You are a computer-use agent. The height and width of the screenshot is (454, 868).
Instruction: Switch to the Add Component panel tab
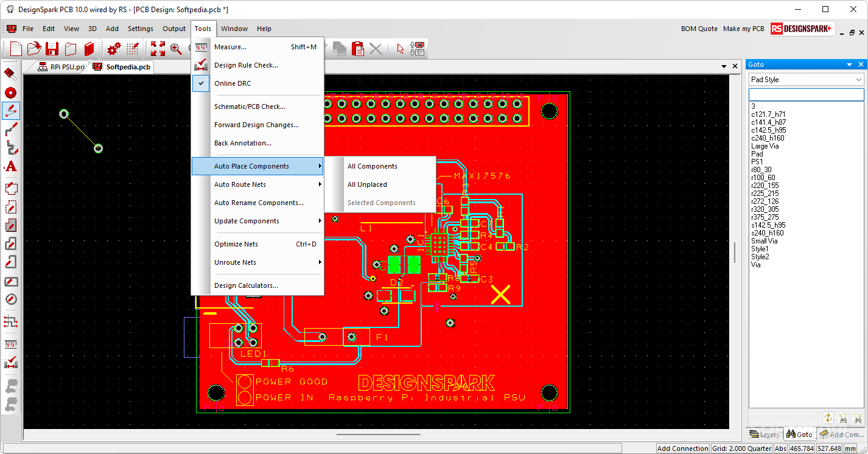coord(841,435)
